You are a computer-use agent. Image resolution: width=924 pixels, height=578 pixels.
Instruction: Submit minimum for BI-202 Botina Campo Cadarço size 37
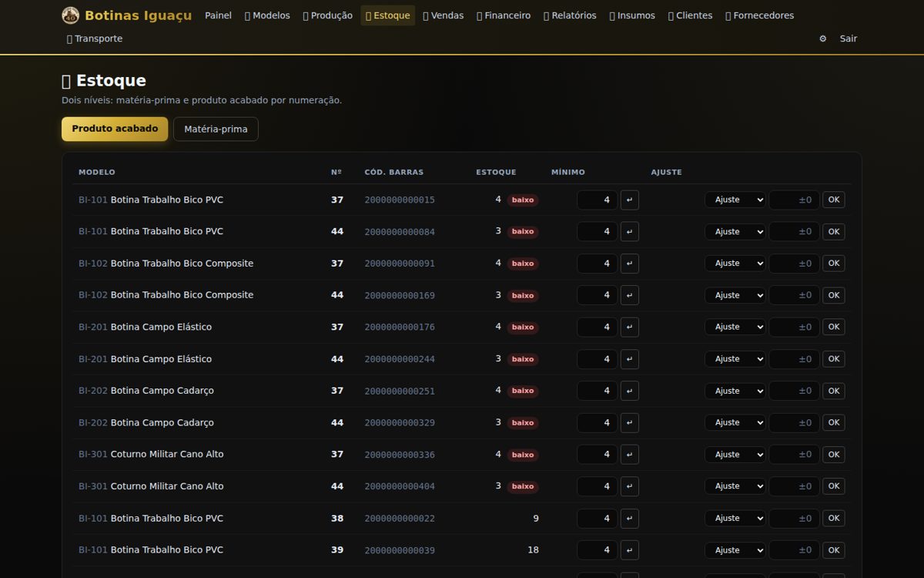click(x=630, y=391)
